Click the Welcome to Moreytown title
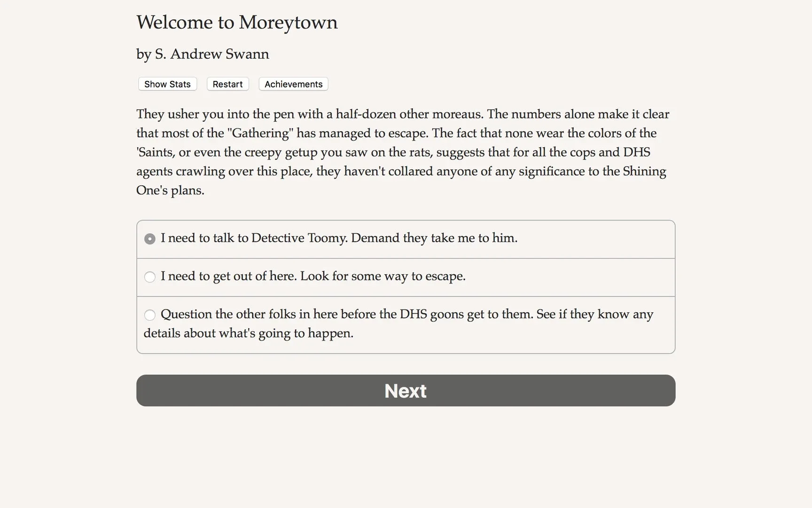This screenshot has height=508, width=812. [x=237, y=23]
